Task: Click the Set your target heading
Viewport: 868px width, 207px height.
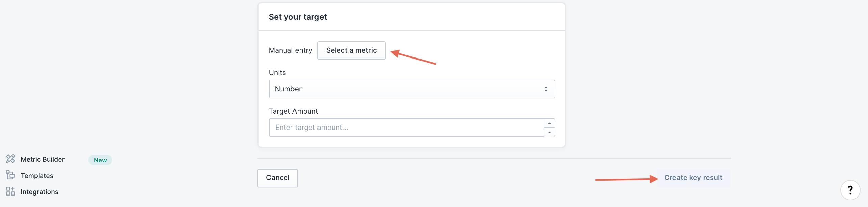Action: click(298, 17)
